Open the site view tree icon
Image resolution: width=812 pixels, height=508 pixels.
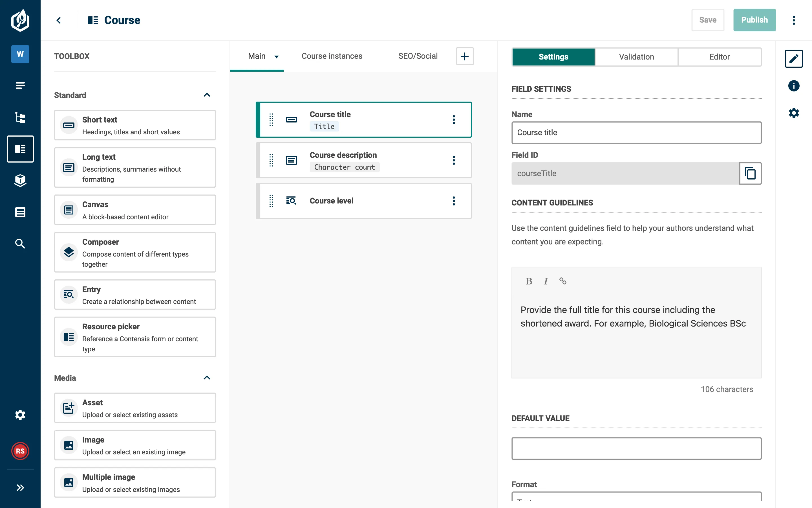[x=20, y=117]
